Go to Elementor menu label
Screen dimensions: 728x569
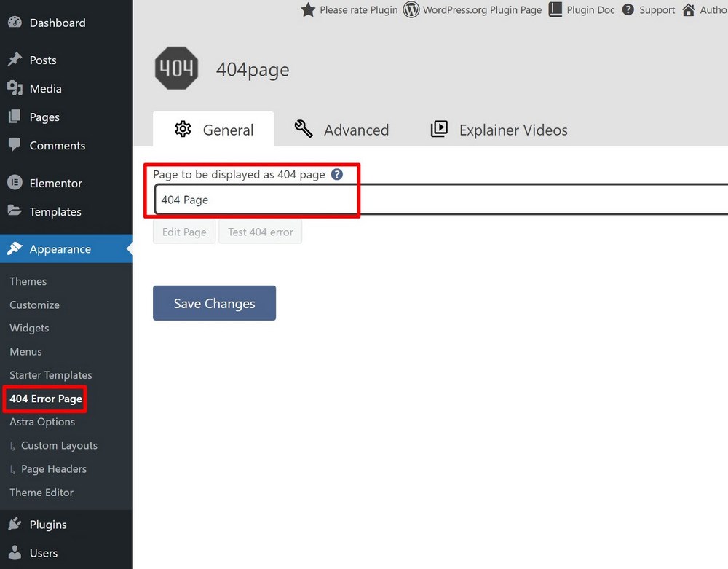(x=56, y=184)
